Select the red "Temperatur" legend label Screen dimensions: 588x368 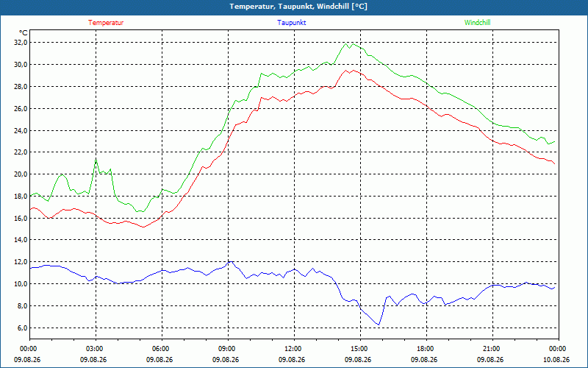coord(106,23)
